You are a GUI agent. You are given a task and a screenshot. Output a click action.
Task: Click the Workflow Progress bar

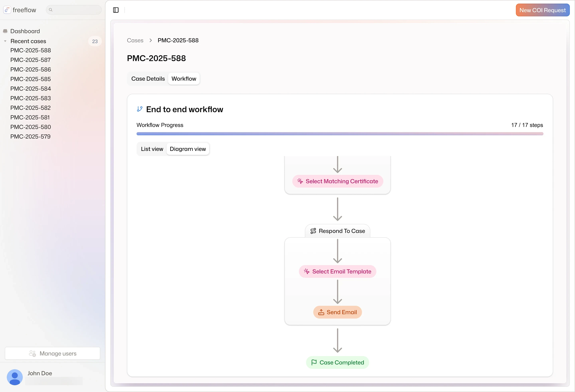340,134
